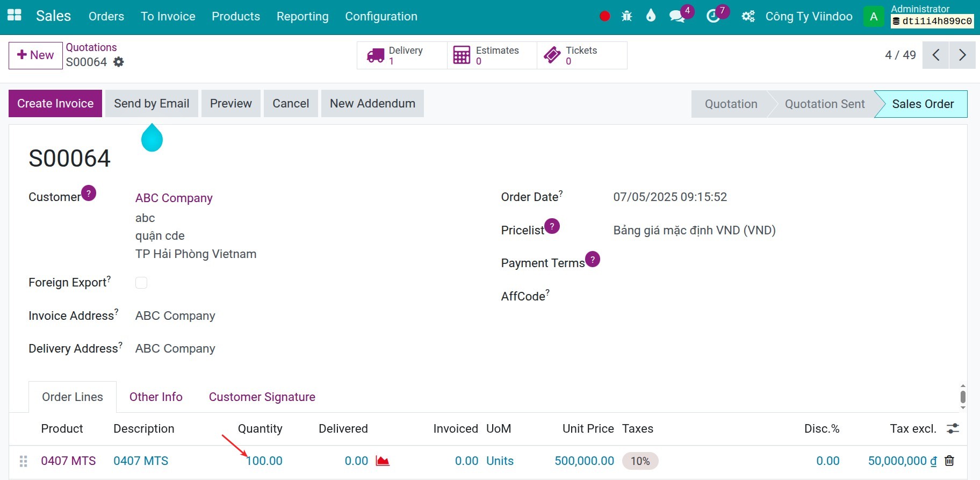Click the Order Date value
Viewport: 980px width, 480px height.
click(670, 197)
